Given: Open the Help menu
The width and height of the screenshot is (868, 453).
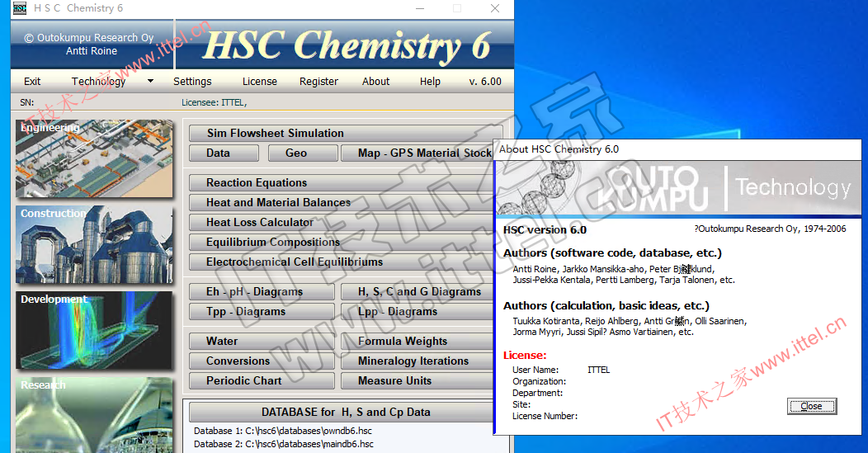Looking at the screenshot, I should (430, 82).
